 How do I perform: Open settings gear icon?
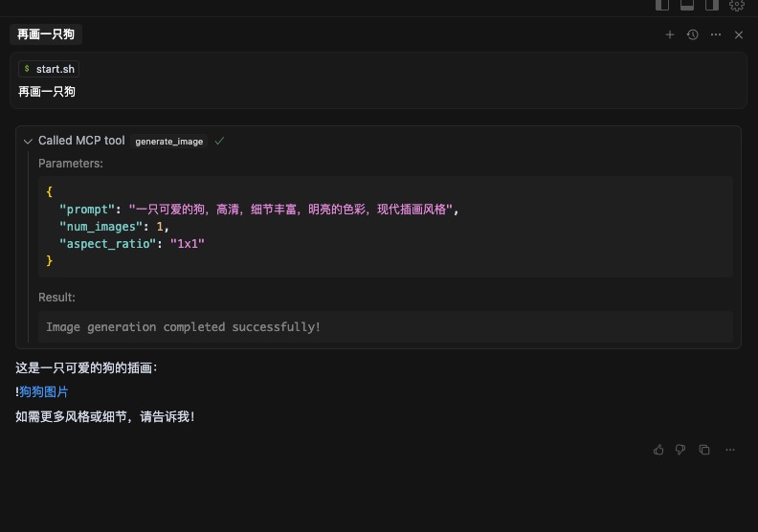[737, 5]
